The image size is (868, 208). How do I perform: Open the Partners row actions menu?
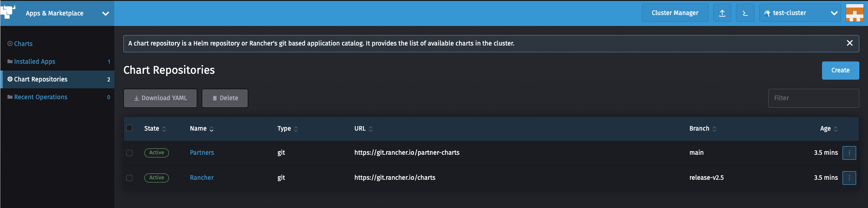tap(849, 153)
